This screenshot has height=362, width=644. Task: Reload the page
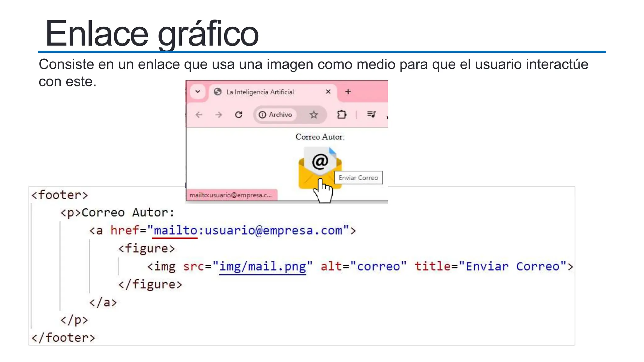[239, 115]
